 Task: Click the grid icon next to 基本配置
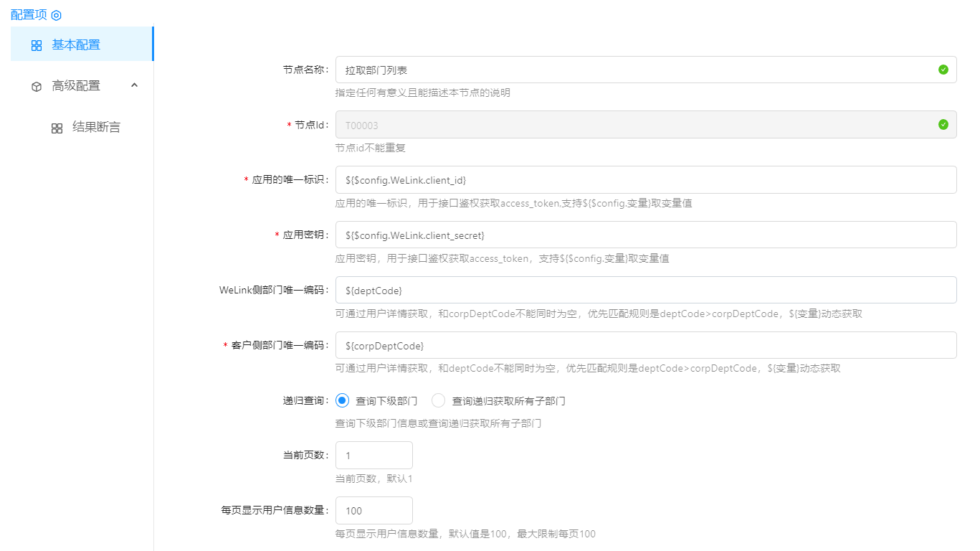pos(37,45)
